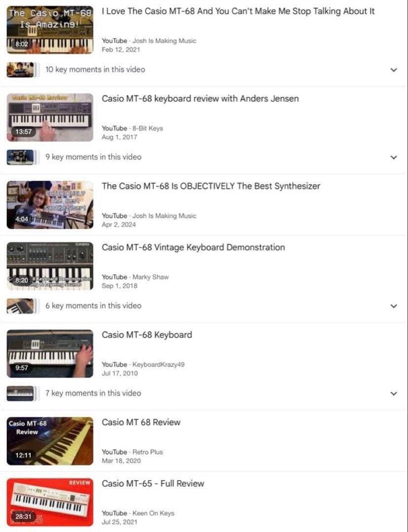Open 'Casio MT-65 - Full Review' title
The height and width of the screenshot is (532, 408).
point(153,484)
